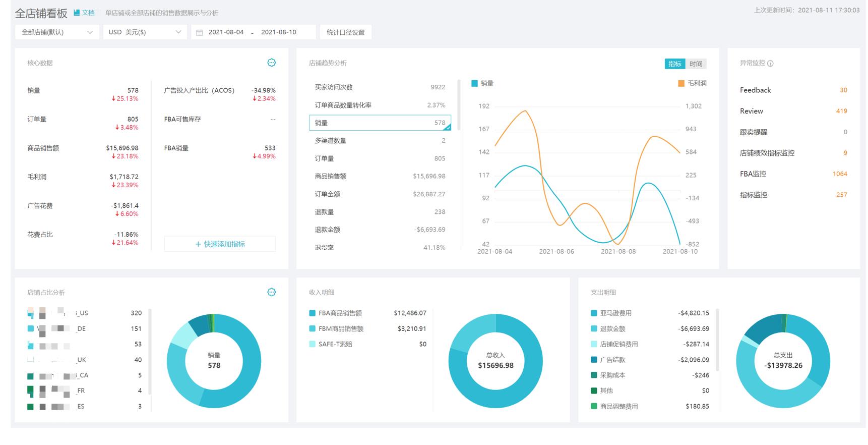
Task: Click the FBA监控 alert count 1064
Action: coord(839,174)
